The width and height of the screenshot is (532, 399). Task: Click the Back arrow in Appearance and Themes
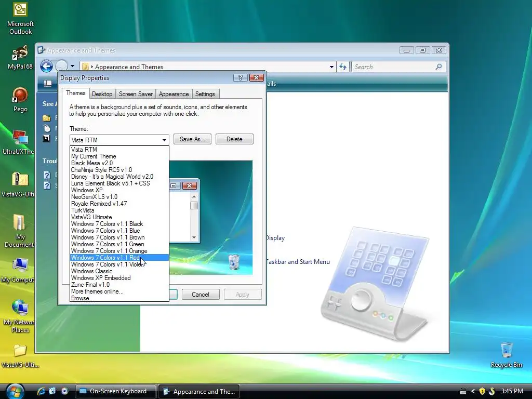(x=46, y=66)
